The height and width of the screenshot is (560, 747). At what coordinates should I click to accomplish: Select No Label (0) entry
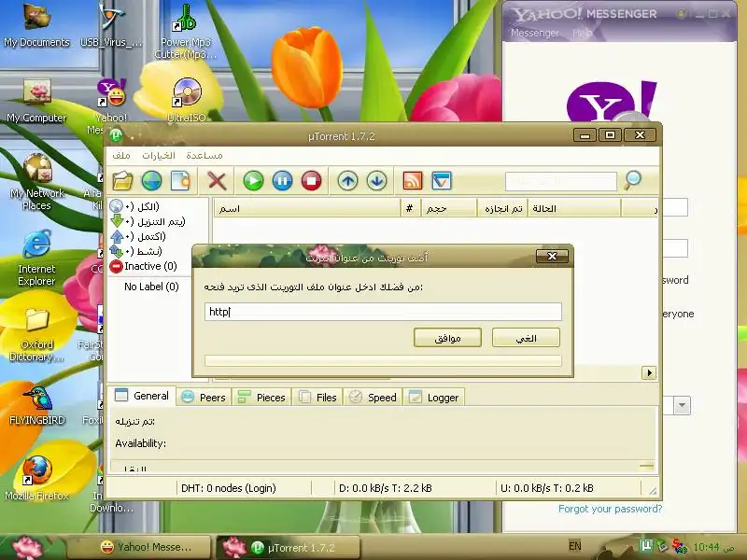click(151, 287)
